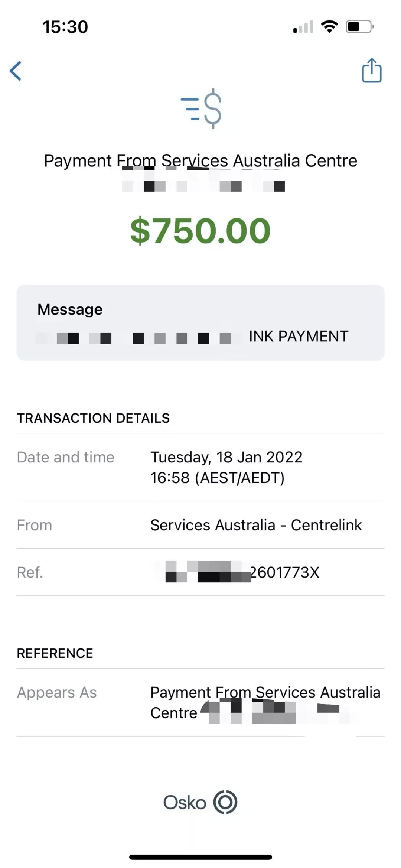Tap the dollar payment icon
Image resolution: width=401 pixels, height=868 pixels.
pos(201,108)
